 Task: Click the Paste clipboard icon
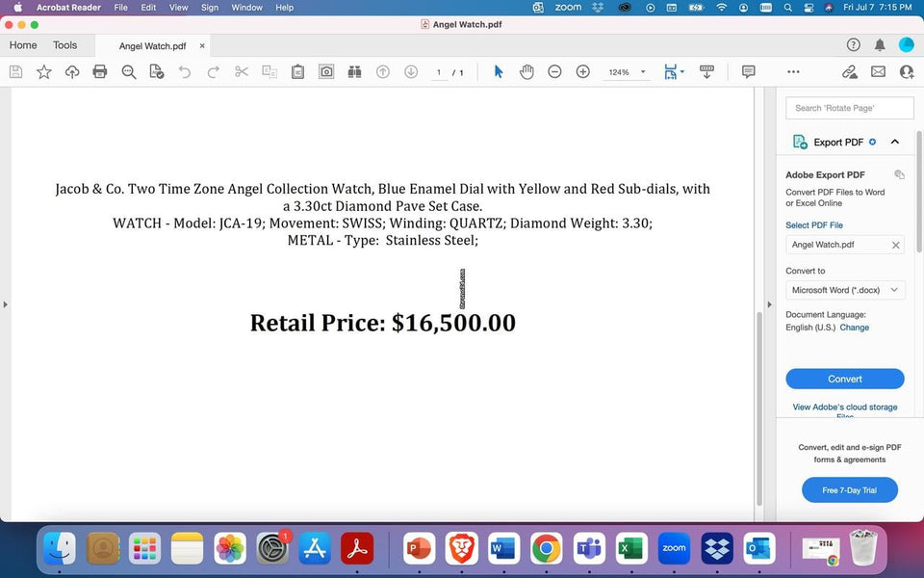coord(297,72)
